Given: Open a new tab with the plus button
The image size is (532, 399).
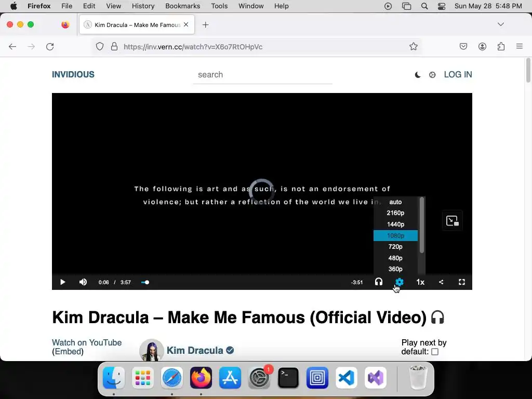Looking at the screenshot, I should click(x=206, y=25).
